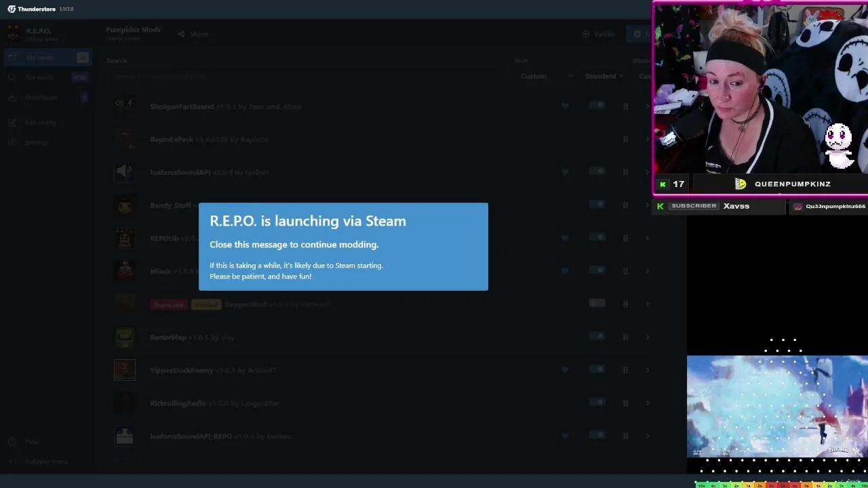
Task: Click the heart icon on loaforcsSoundAPI row
Action: [x=565, y=171]
